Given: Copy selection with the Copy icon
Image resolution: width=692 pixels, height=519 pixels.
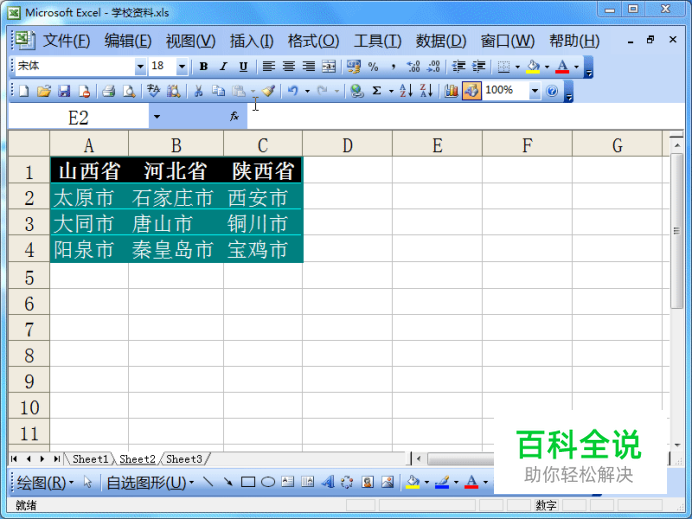Looking at the screenshot, I should (218, 91).
